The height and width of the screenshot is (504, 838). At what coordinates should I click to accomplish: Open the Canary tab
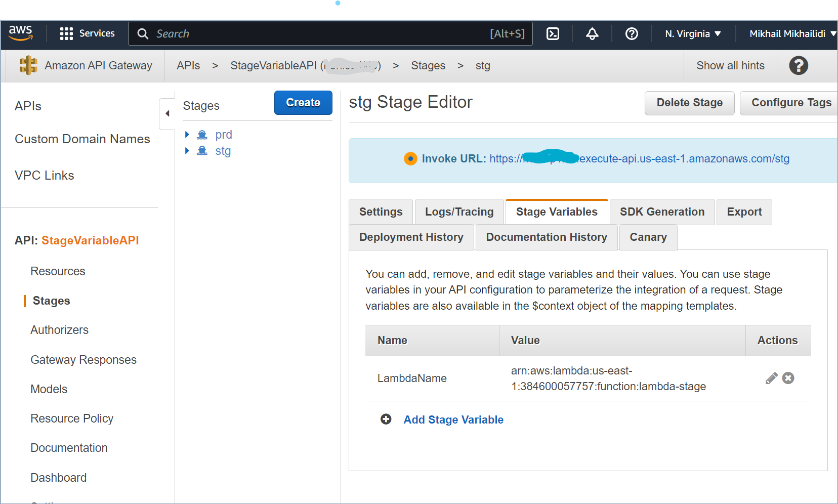[648, 237]
